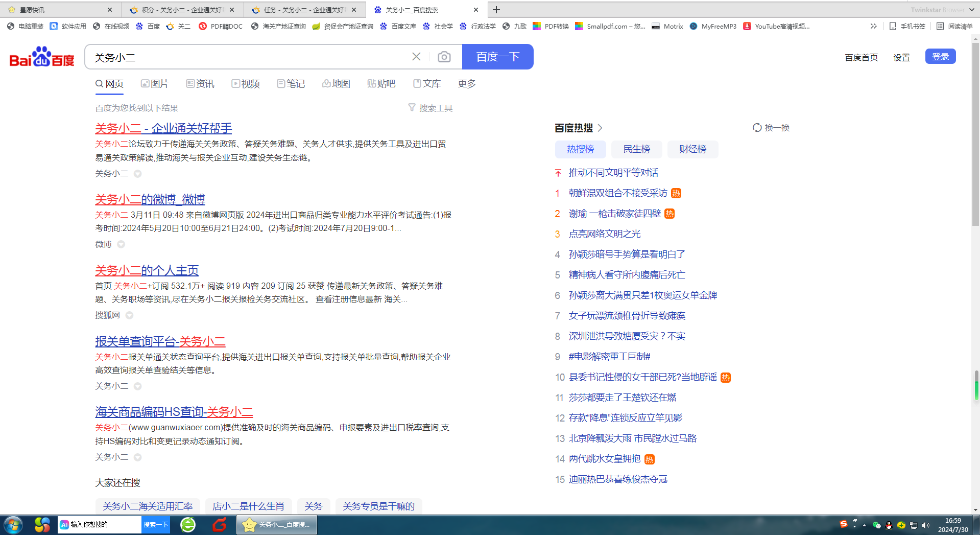Viewport: 980px width, 535px height.
Task: Open 搜索工具 filter tools
Action: pos(431,108)
